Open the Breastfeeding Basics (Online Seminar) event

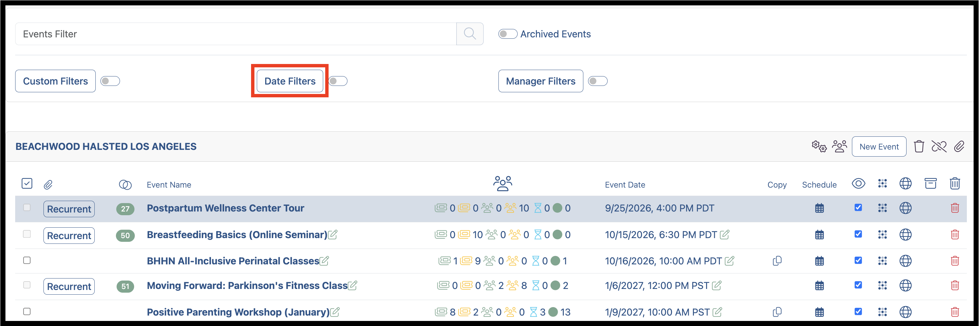tap(237, 235)
